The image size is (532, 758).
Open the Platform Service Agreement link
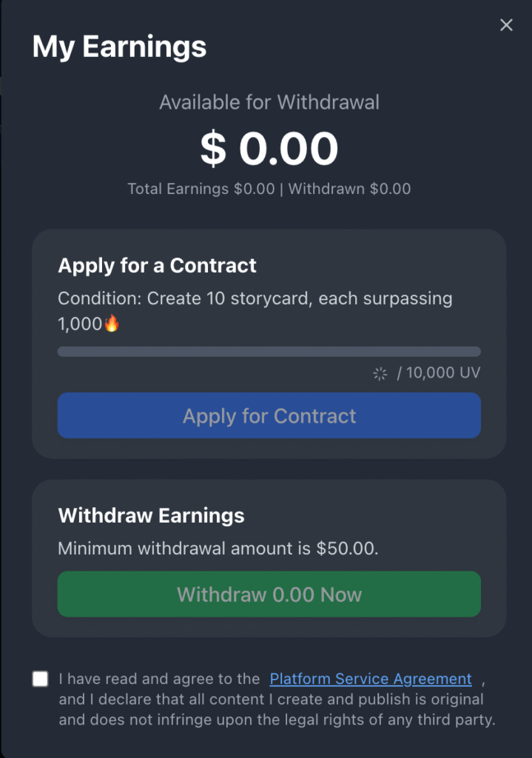(x=371, y=679)
